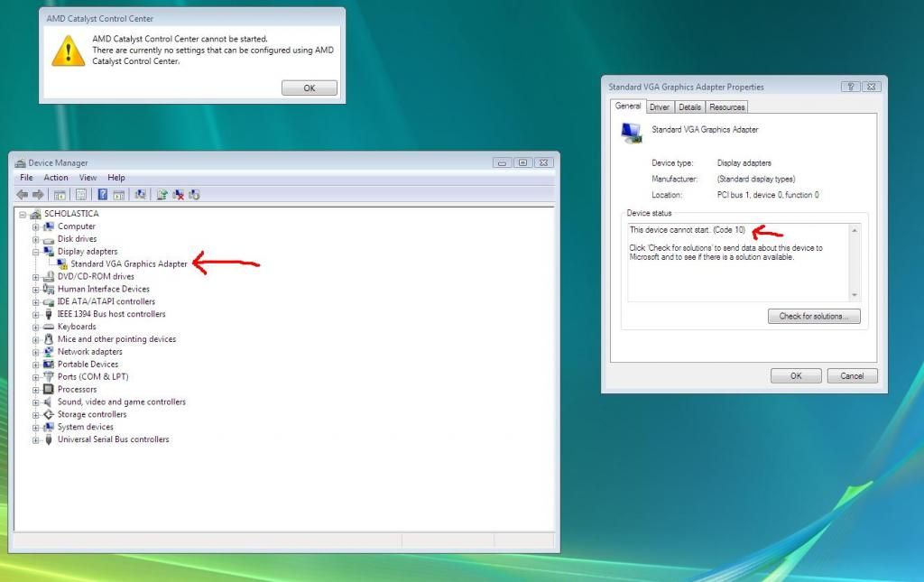Expand the IDE ATA/ATAPI controllers node
This screenshot has height=582, width=924.
click(x=35, y=302)
